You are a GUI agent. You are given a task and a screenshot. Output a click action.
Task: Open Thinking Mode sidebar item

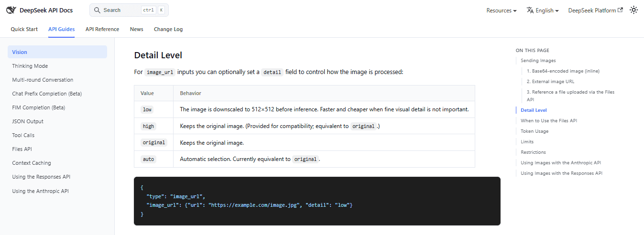pyautogui.click(x=57, y=66)
